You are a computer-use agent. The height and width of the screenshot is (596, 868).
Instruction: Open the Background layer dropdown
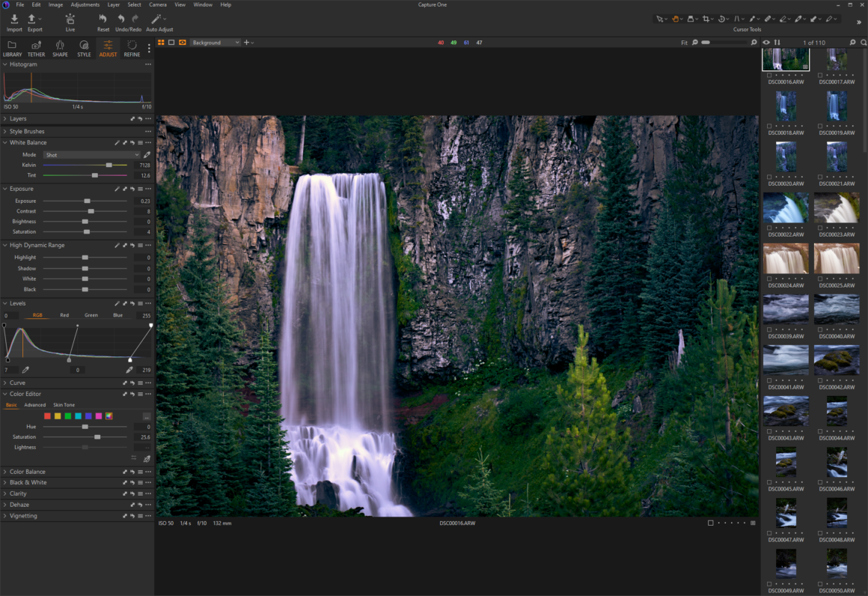[x=216, y=43]
